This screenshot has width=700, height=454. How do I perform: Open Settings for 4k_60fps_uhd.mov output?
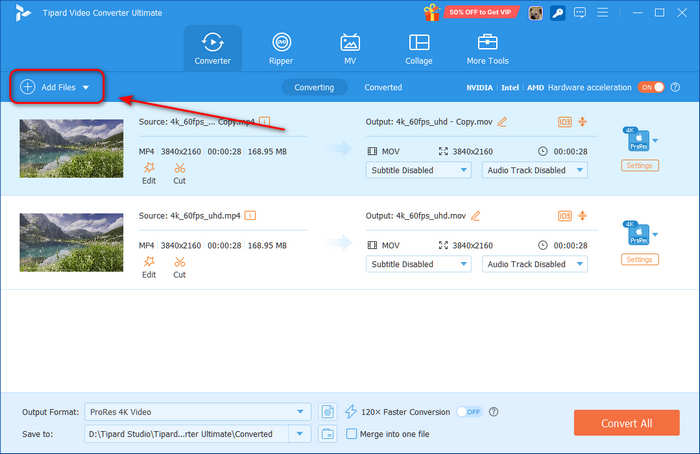pos(640,259)
